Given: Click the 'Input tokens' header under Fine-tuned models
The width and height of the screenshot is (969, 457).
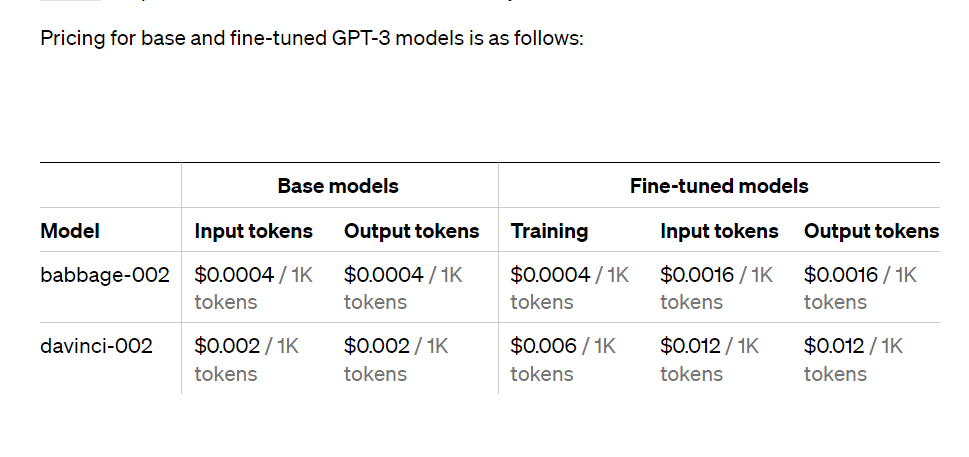Looking at the screenshot, I should [x=719, y=231].
